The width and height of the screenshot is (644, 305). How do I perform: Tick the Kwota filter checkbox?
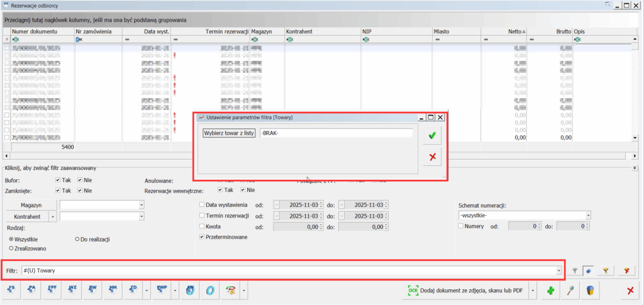tap(201, 226)
